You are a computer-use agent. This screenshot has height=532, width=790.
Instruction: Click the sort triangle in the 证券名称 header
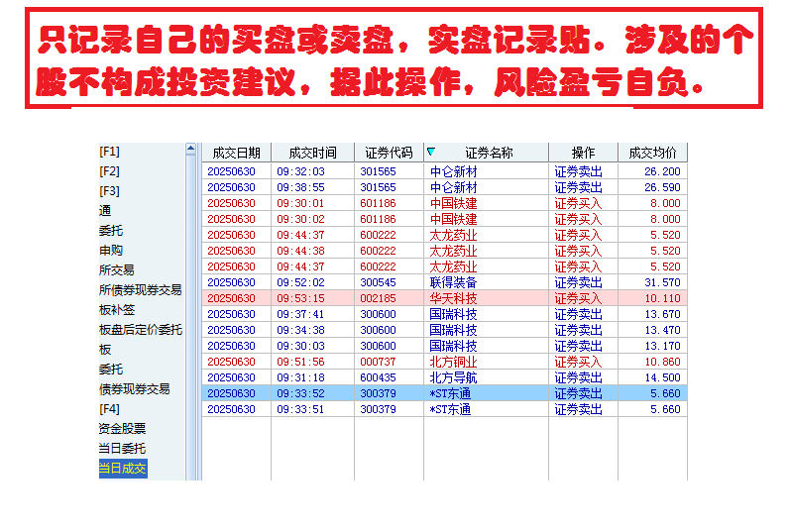coord(431,152)
